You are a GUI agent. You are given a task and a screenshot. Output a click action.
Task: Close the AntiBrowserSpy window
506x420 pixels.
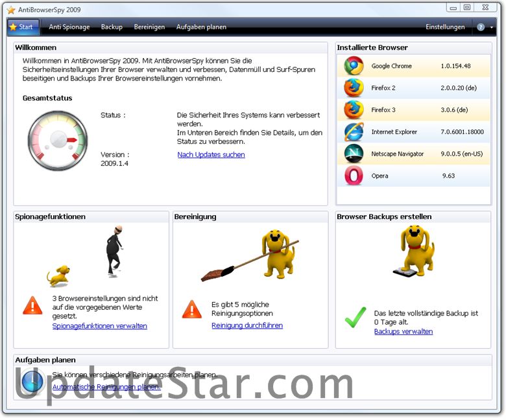pos(485,8)
